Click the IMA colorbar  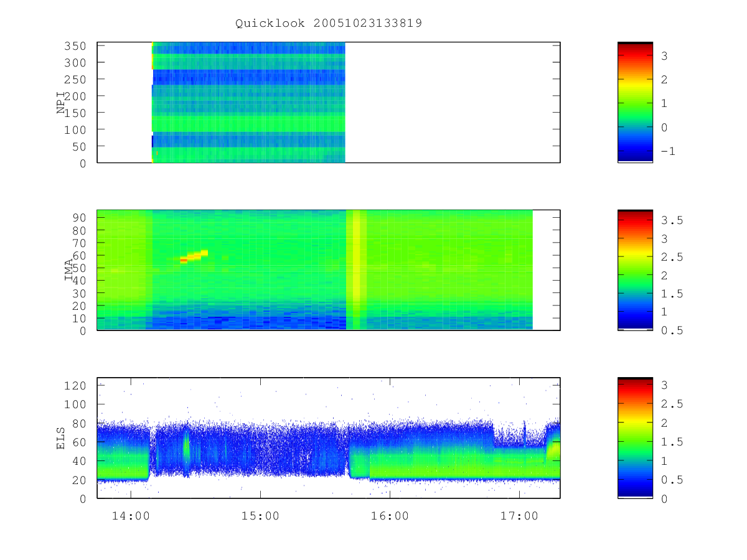tap(635, 269)
